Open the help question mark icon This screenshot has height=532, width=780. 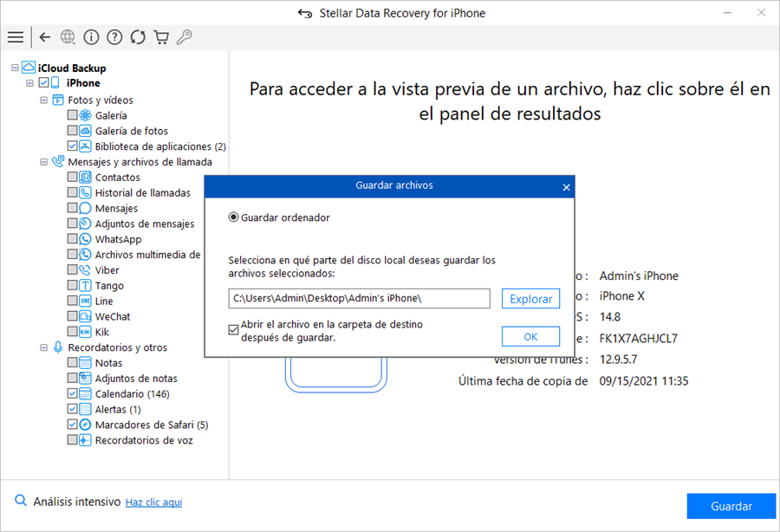[114, 37]
